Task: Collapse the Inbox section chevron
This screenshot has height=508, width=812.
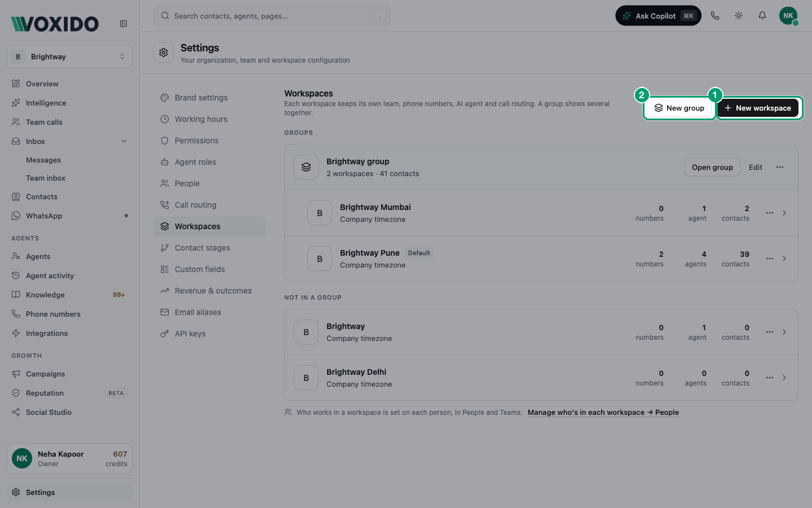Action: coord(124,141)
